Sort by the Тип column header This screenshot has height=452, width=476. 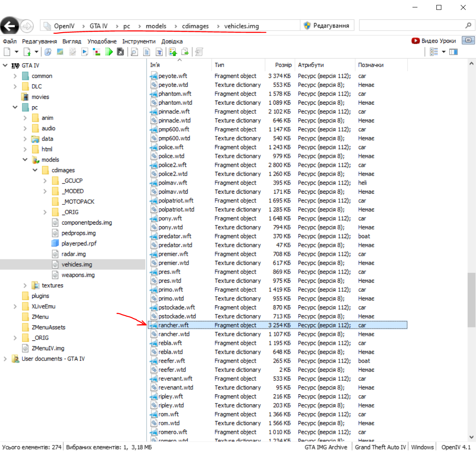pos(238,65)
